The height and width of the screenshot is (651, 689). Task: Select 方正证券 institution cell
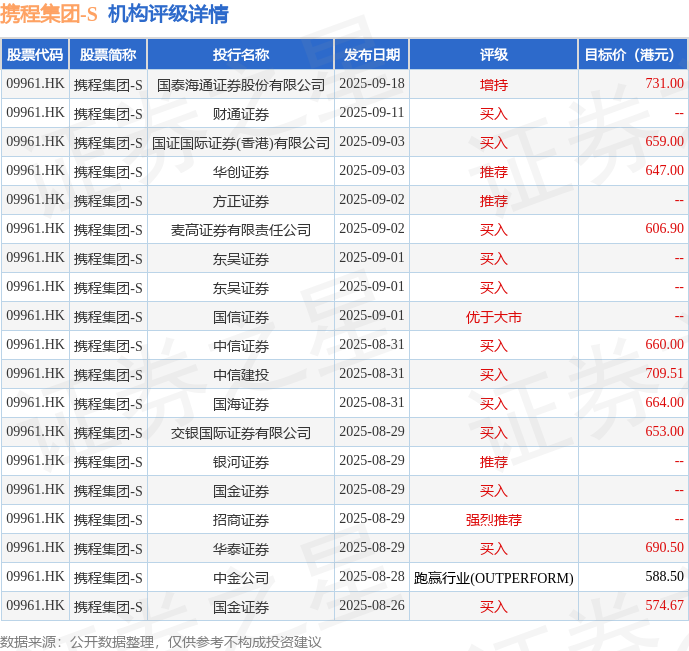(241, 201)
